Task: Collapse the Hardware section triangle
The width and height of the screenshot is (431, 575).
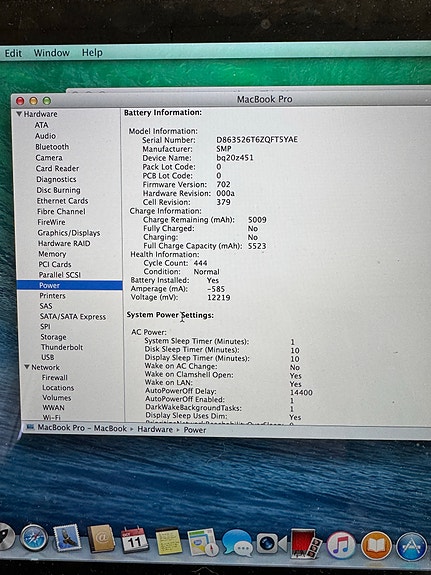Action: click(19, 114)
